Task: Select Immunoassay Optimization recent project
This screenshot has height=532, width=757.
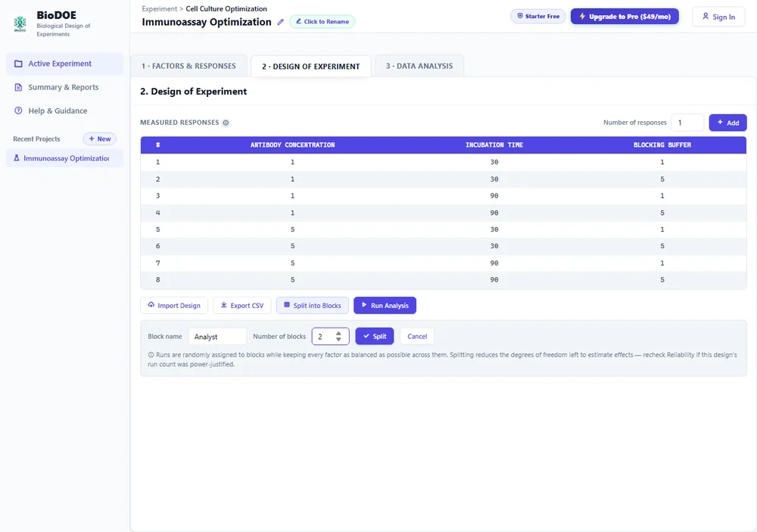Action: 64,158
